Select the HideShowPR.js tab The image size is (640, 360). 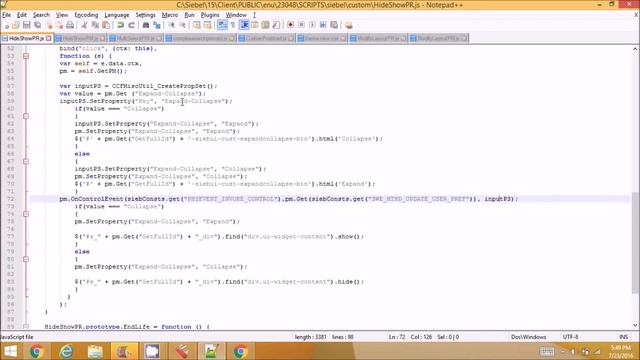click(x=26, y=38)
